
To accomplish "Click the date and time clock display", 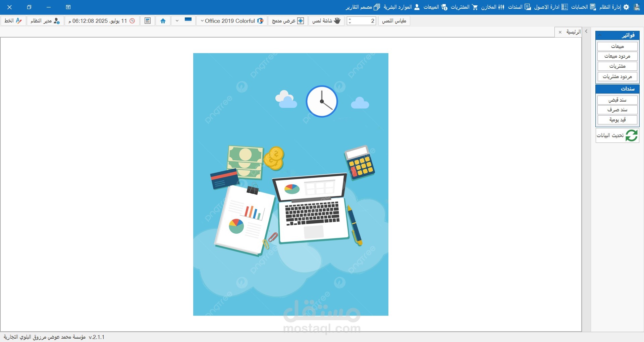I will (x=102, y=21).
